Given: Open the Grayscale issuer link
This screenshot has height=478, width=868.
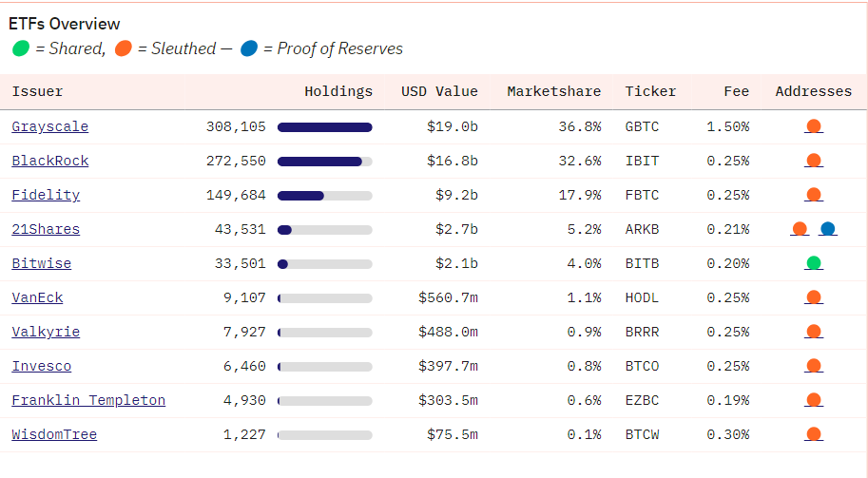Looking at the screenshot, I should pos(49,126).
